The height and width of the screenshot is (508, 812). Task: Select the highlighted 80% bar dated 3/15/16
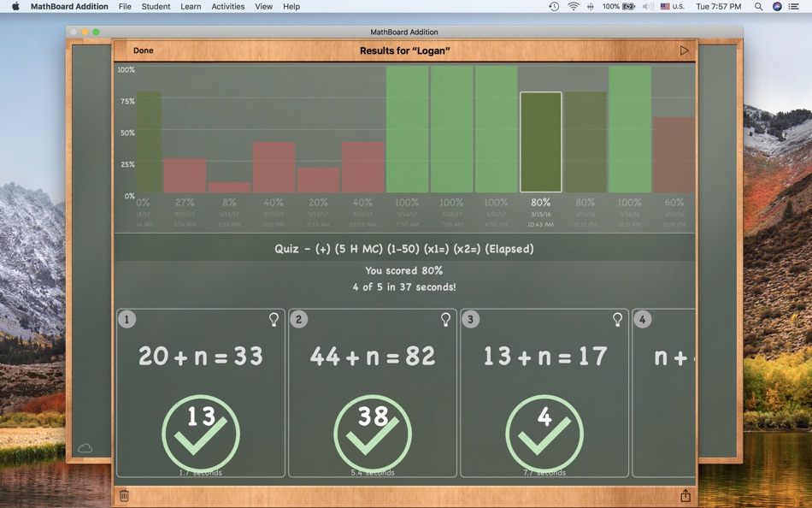[541, 142]
